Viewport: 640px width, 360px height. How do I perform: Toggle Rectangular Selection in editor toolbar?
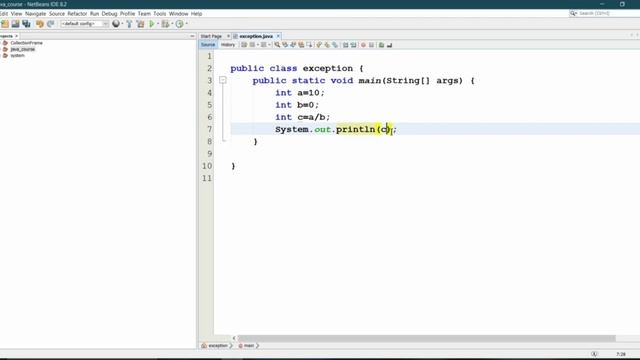point(309,45)
